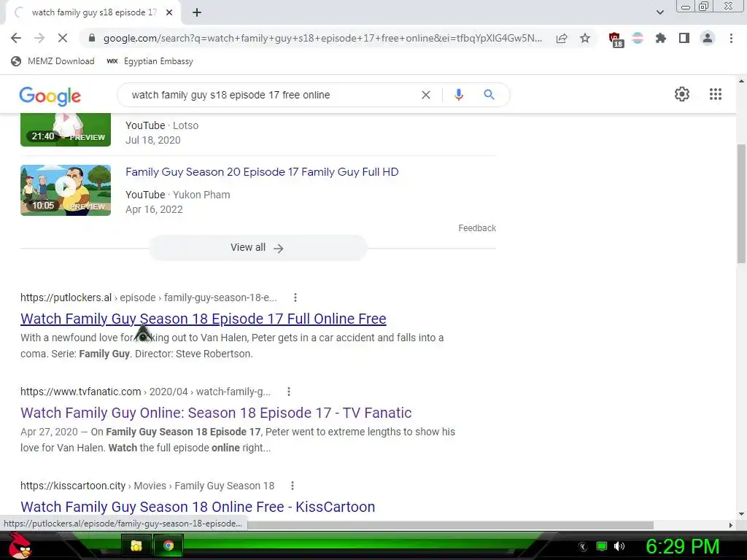Submit search with magnifier icon
This screenshot has height=560, width=747.
tap(489, 95)
